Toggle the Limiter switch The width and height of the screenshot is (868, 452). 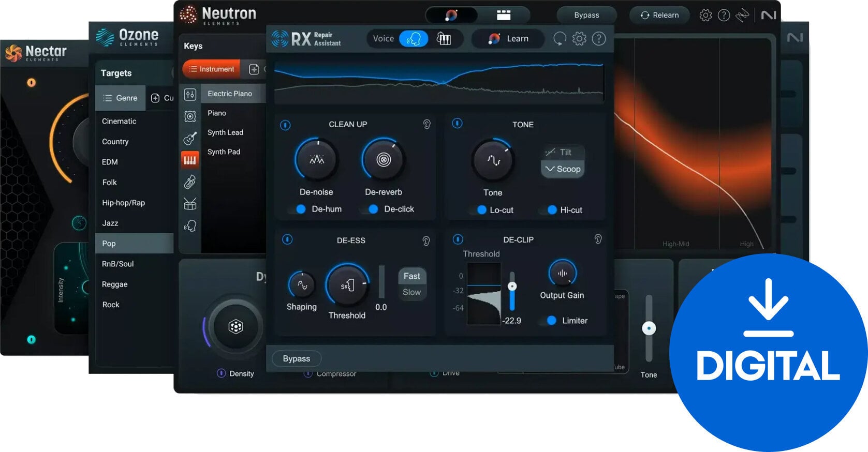coord(549,321)
